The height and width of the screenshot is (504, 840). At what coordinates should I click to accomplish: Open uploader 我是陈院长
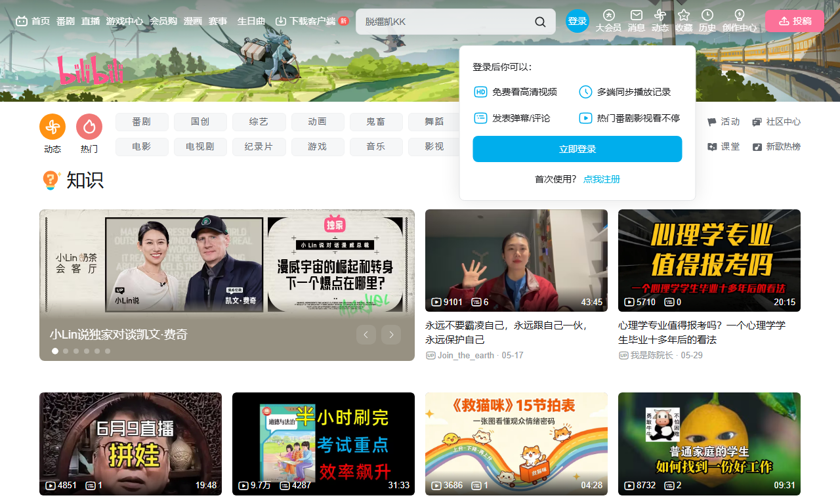(x=646, y=355)
